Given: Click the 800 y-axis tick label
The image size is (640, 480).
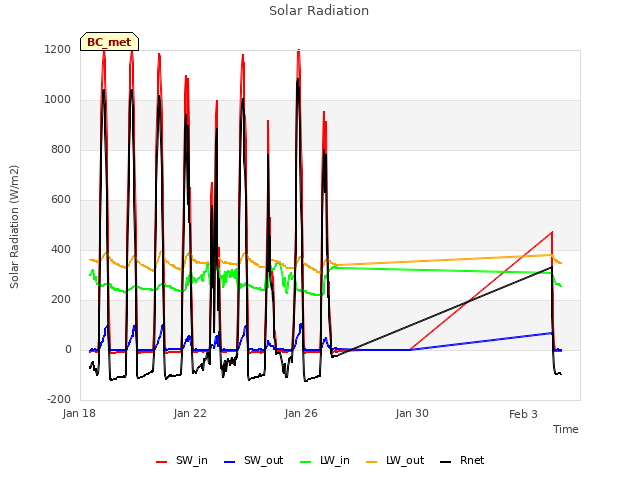Looking at the screenshot, I should point(61,150).
